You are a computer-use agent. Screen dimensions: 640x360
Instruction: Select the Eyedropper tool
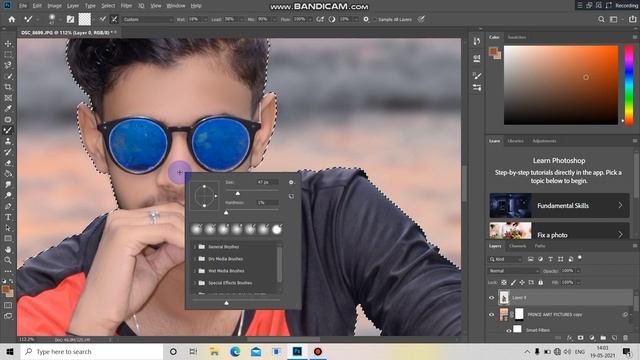point(8,109)
